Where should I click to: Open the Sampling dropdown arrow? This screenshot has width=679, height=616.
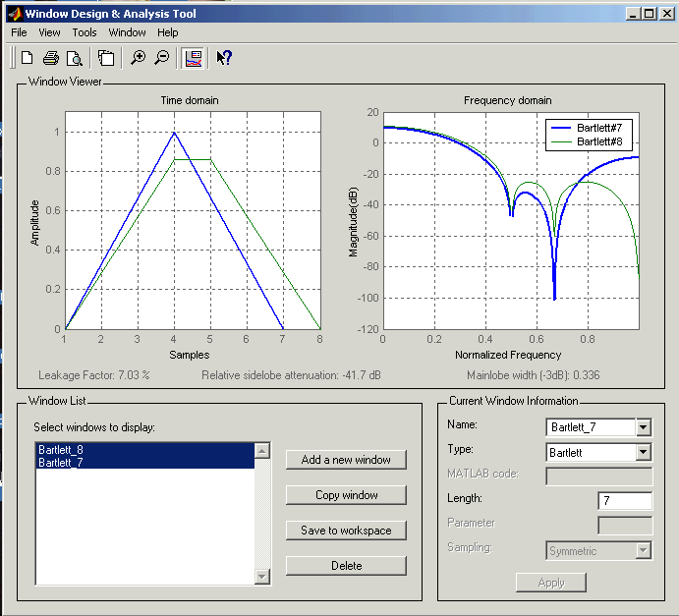pos(644,551)
